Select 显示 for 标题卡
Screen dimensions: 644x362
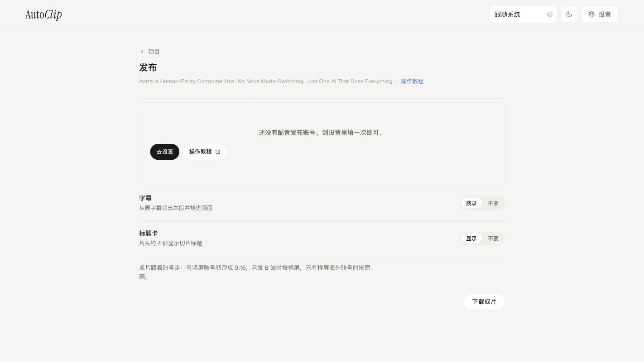pyautogui.click(x=471, y=238)
